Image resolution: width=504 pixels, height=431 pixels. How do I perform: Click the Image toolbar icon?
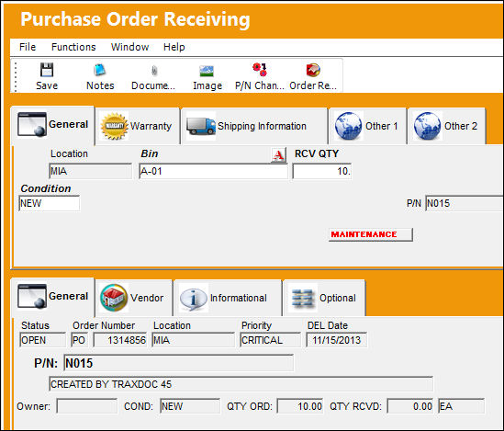207,71
